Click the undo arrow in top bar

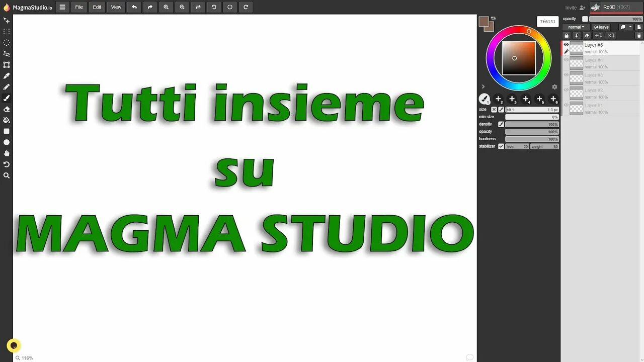click(134, 7)
